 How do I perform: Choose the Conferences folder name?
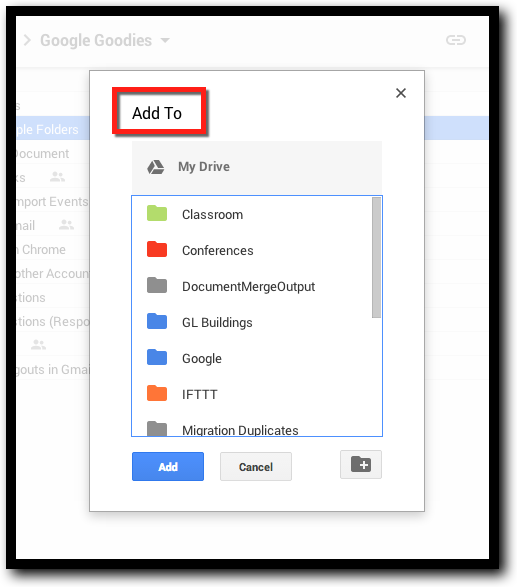218,250
